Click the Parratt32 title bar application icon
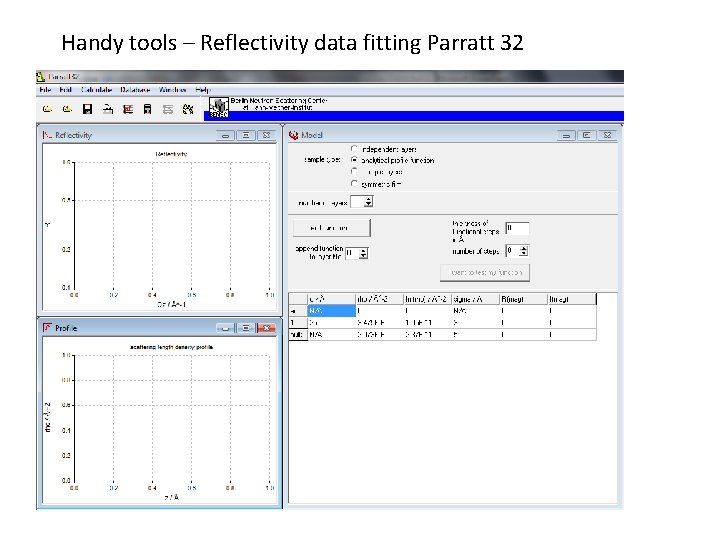The width and height of the screenshot is (720, 540). point(41,76)
